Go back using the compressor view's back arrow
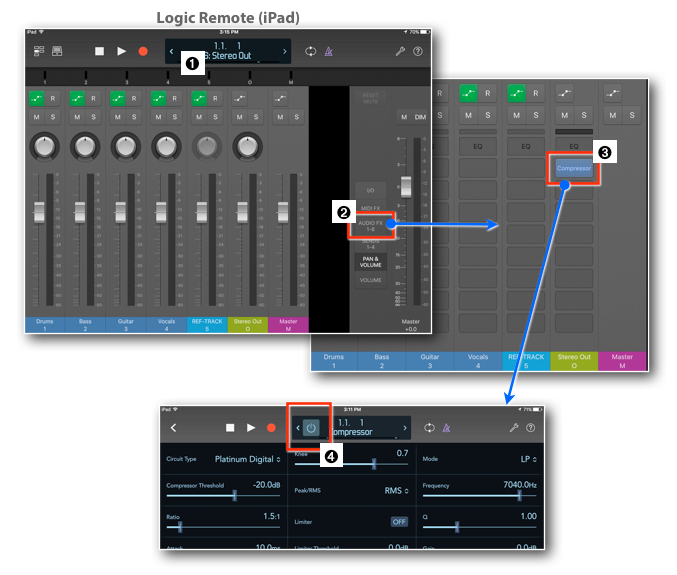Viewport: 677px width, 575px height. (x=174, y=427)
